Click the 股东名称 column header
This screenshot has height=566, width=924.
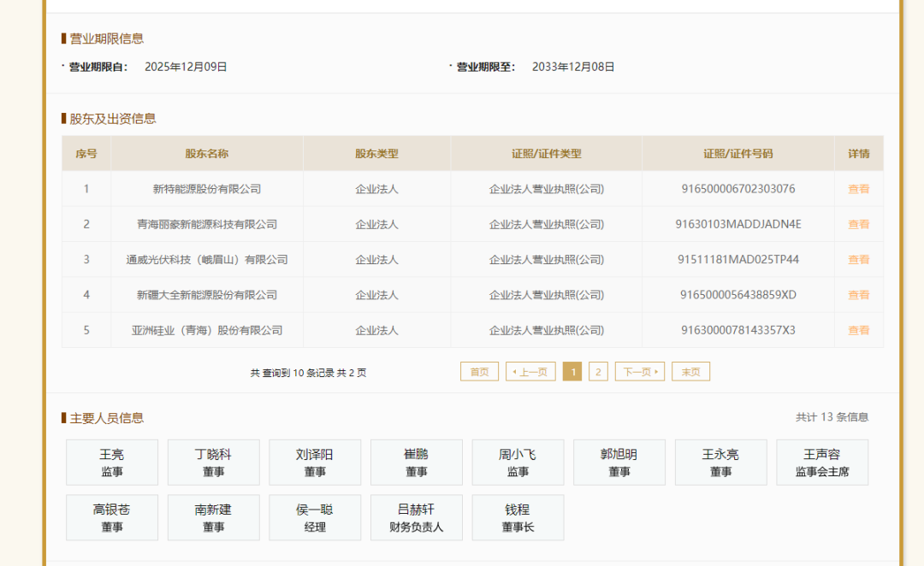coord(207,154)
